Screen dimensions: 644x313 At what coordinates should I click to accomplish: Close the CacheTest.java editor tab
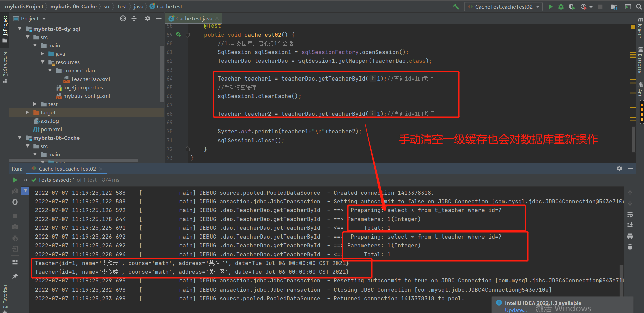click(x=217, y=18)
